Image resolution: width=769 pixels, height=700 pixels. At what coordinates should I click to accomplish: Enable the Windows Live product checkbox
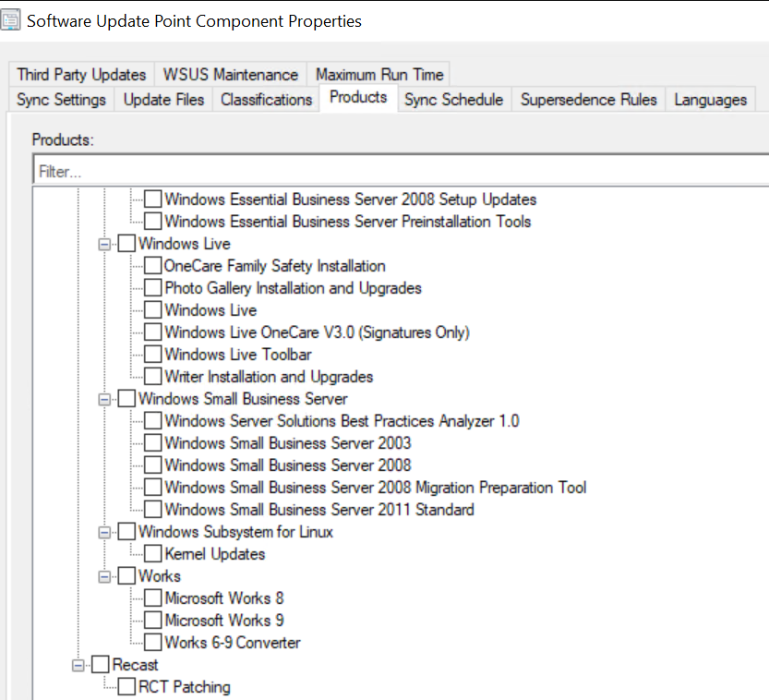point(127,243)
